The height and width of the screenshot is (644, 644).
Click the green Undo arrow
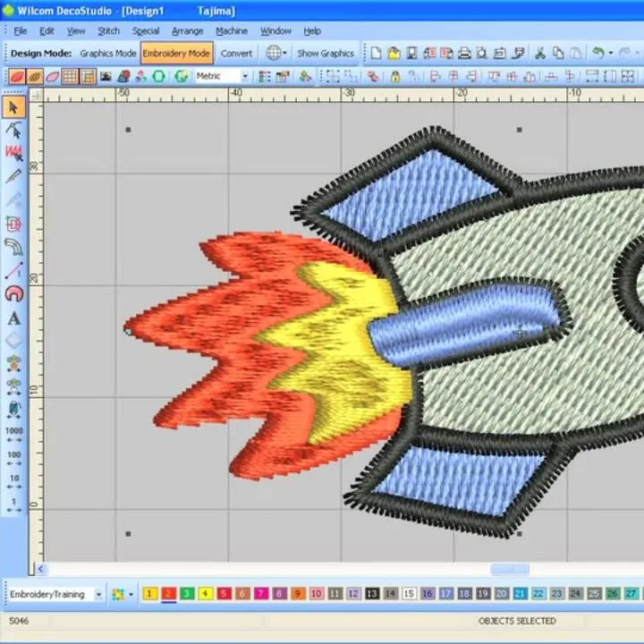[x=598, y=53]
